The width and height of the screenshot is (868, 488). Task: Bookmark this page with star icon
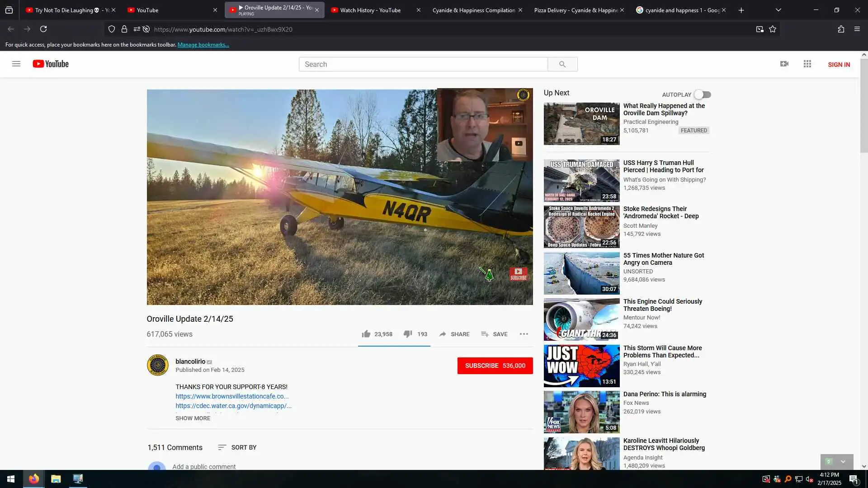(773, 29)
